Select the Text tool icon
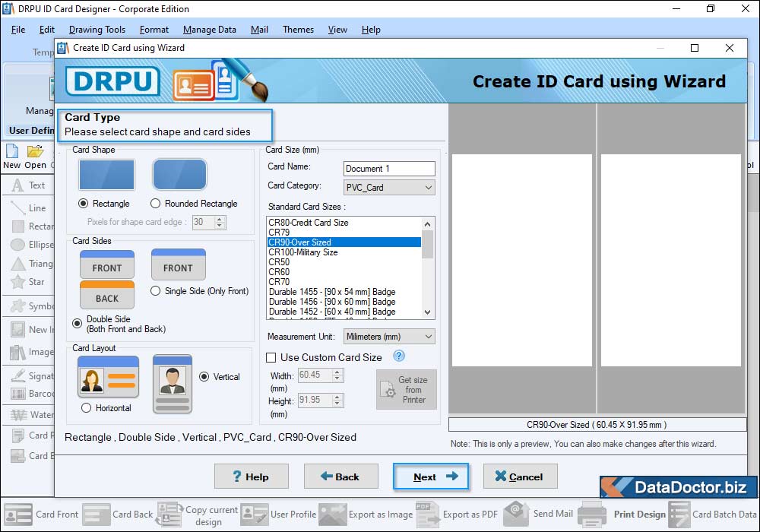 [x=18, y=185]
